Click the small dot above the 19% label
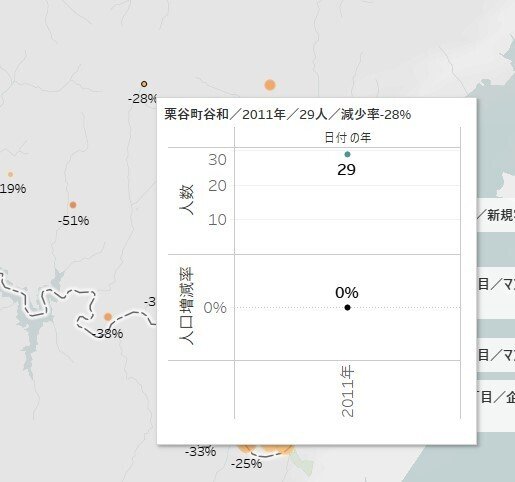 (11, 174)
